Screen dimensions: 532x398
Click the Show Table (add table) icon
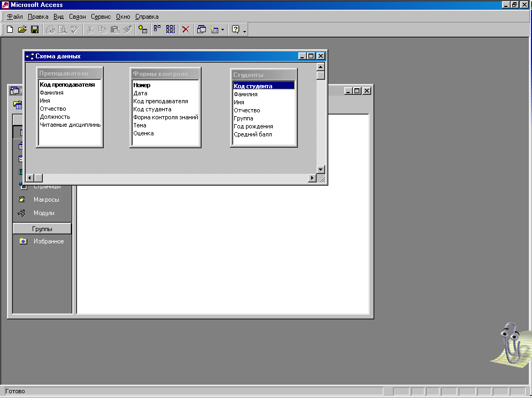click(143, 29)
